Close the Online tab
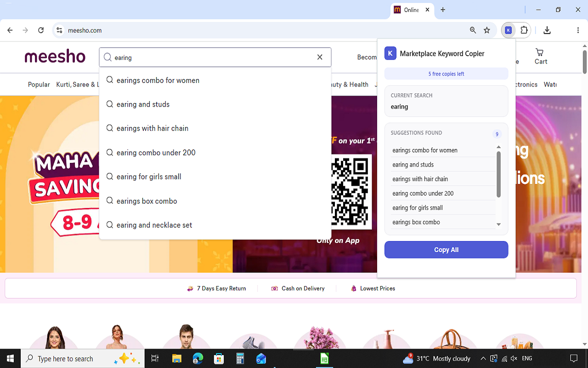 tap(427, 10)
